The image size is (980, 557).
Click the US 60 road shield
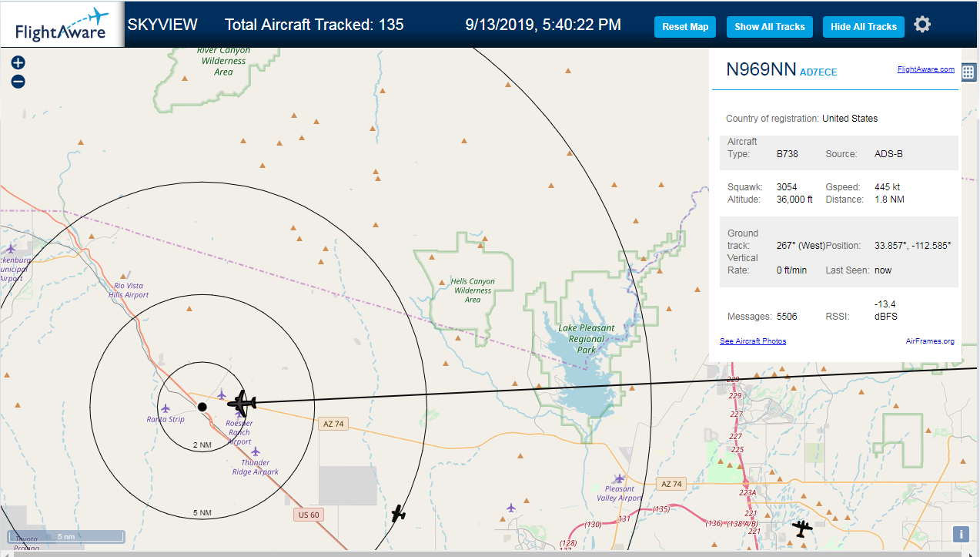308,515
